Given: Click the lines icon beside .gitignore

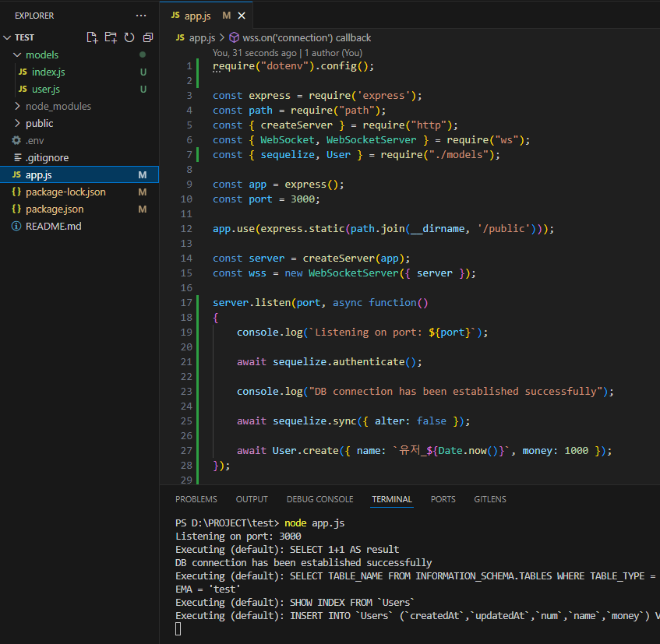Looking at the screenshot, I should (x=17, y=158).
